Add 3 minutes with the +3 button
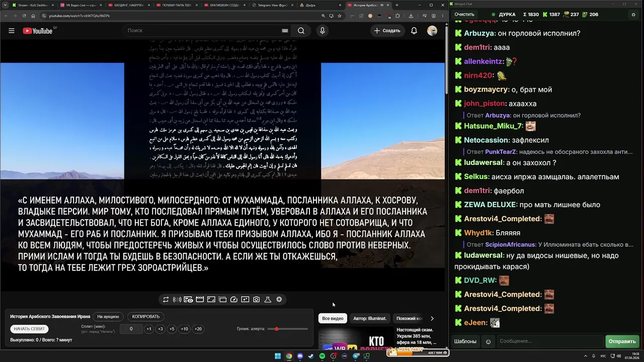The height and width of the screenshot is (362, 644). coord(160,329)
